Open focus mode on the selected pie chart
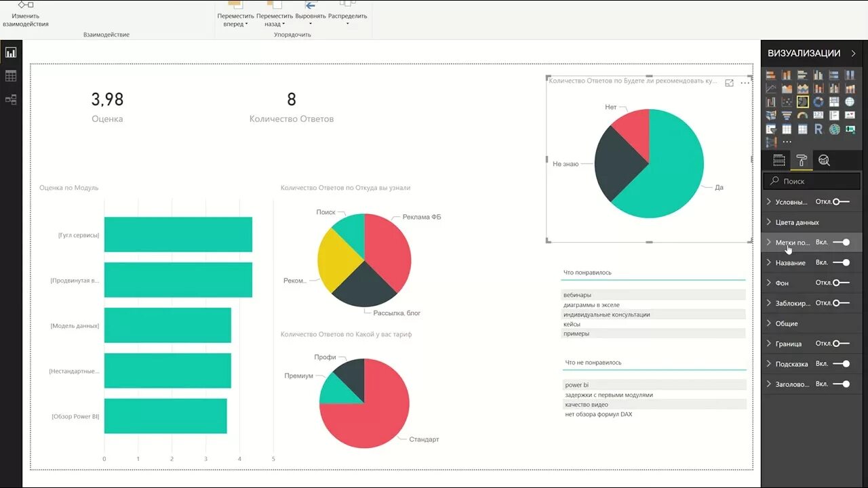868x488 pixels. 730,83
